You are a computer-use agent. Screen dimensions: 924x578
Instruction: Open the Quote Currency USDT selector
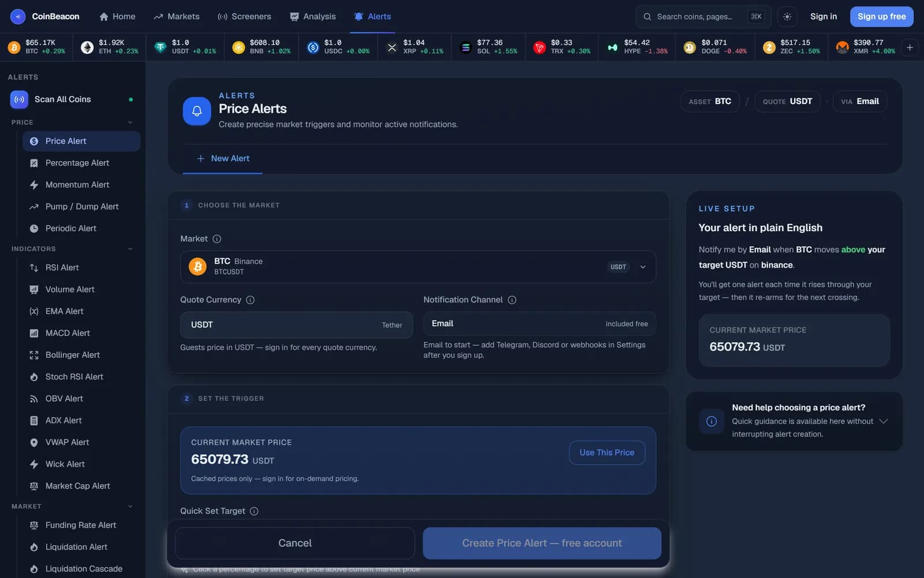(296, 325)
